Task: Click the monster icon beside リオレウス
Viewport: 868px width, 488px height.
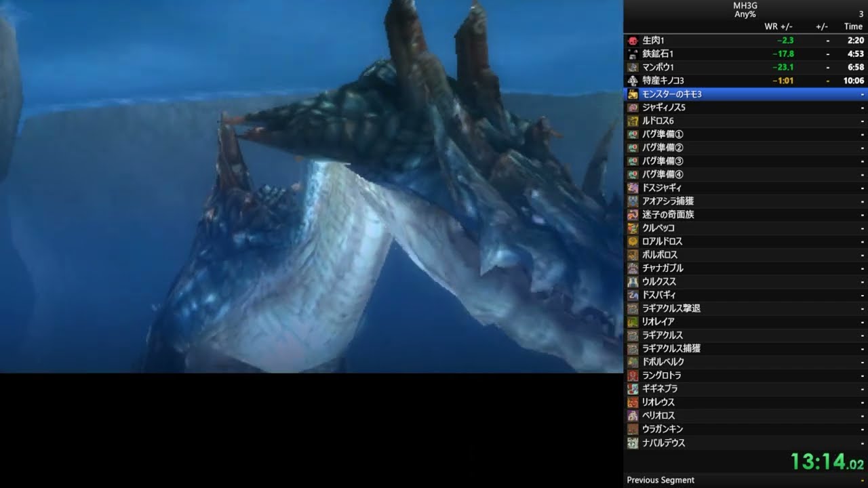Action: 633,402
